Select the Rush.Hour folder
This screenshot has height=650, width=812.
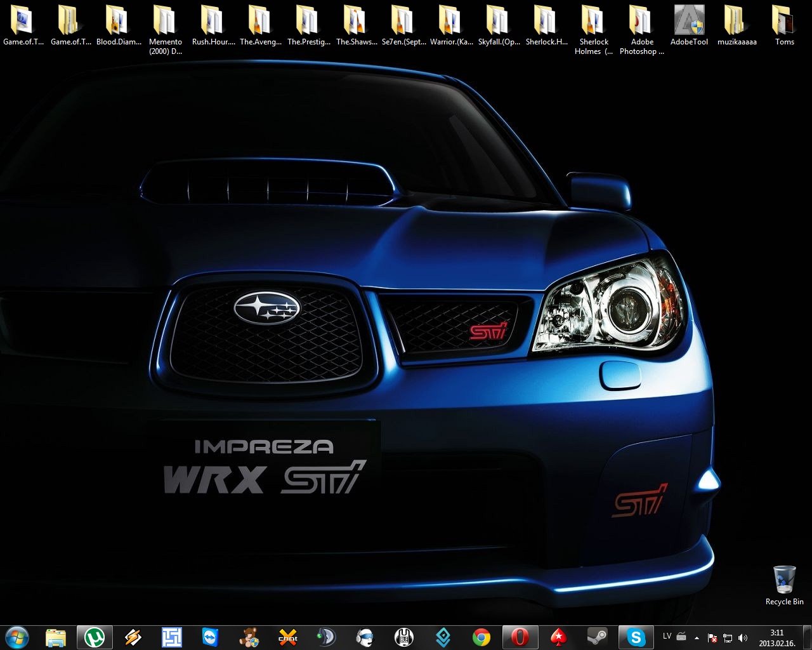tap(214, 25)
